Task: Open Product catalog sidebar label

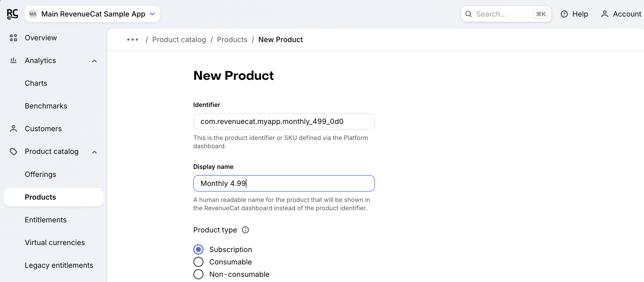Action: click(52, 151)
